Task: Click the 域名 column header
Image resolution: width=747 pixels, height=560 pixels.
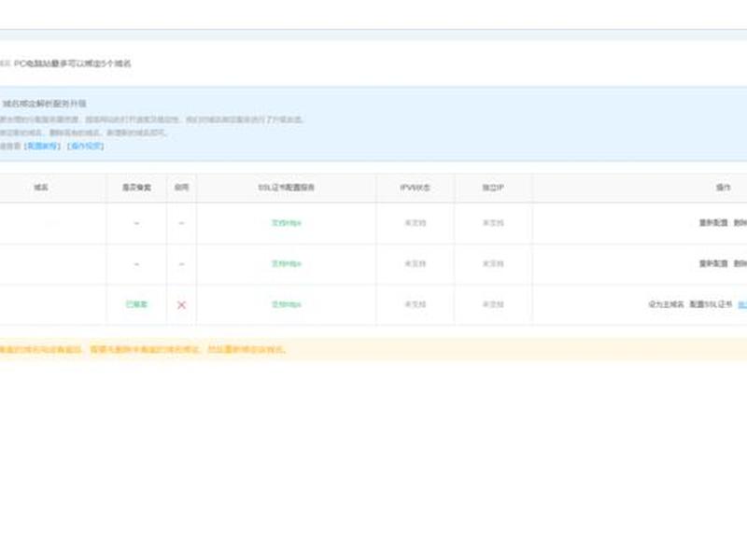Action: click(x=41, y=188)
